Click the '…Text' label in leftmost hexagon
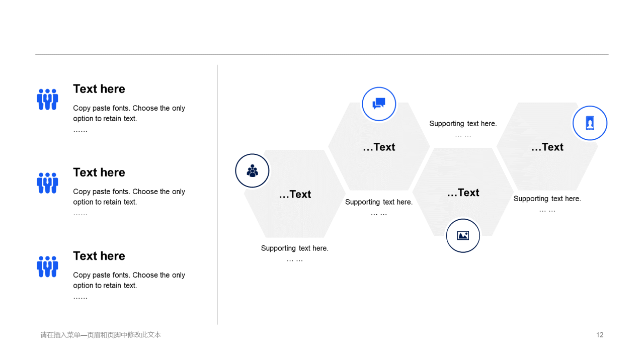 (x=295, y=194)
